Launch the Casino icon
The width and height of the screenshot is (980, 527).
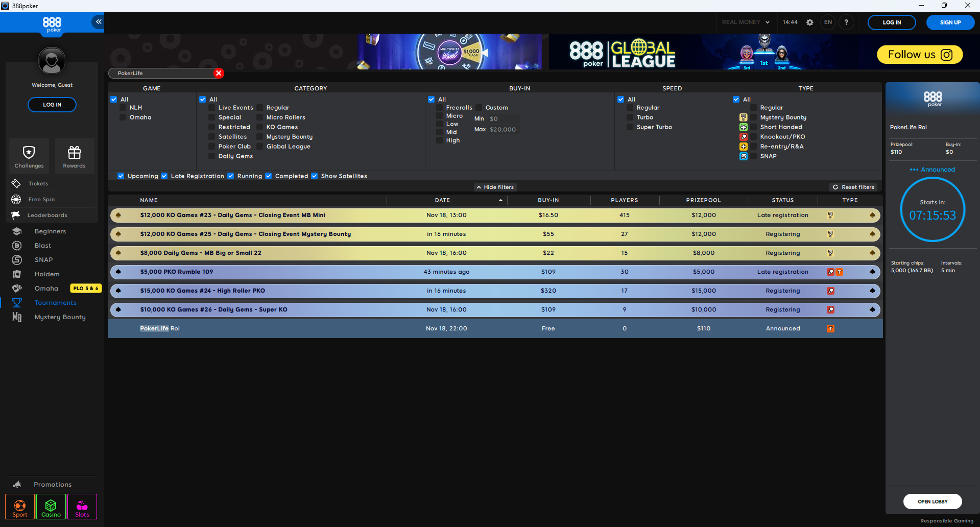(51, 506)
